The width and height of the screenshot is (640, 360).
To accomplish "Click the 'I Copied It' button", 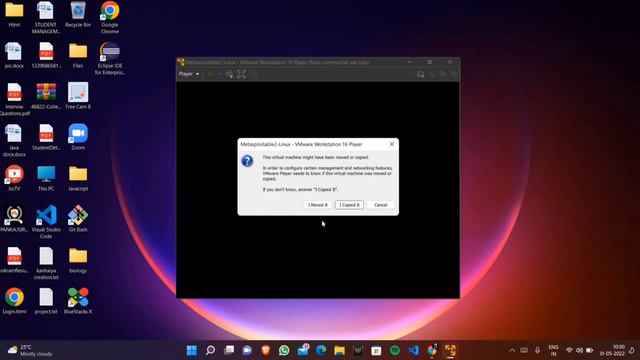I will [349, 205].
